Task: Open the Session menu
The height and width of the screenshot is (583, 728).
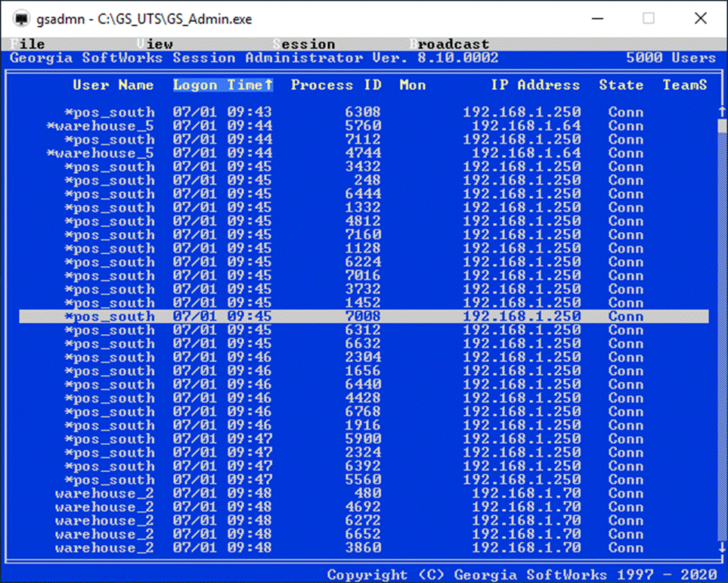Action: 304,44
